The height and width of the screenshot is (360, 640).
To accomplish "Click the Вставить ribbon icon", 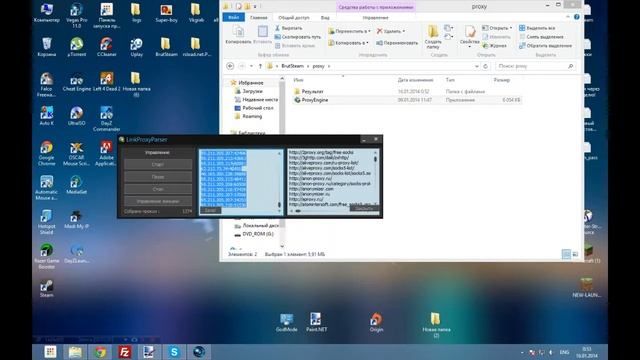I will click(x=262, y=34).
